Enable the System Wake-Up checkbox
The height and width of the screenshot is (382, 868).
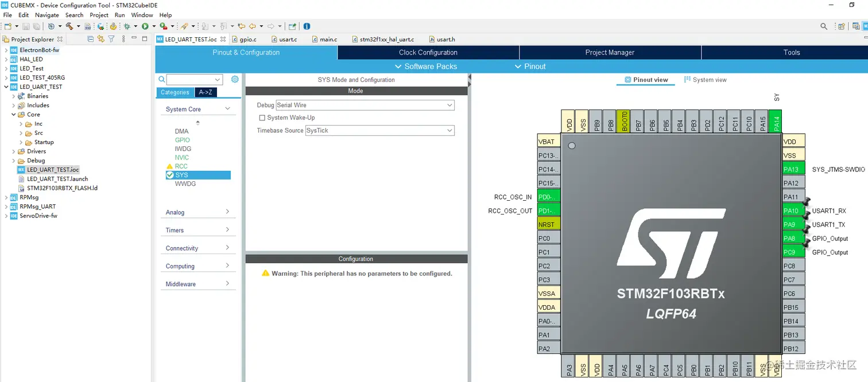pyautogui.click(x=262, y=118)
